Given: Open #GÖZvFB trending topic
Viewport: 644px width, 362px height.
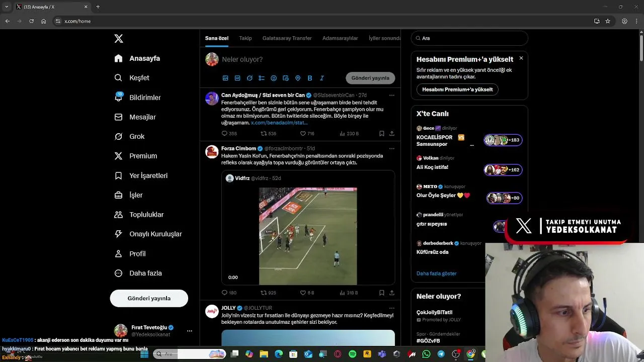Looking at the screenshot, I should click(x=428, y=341).
